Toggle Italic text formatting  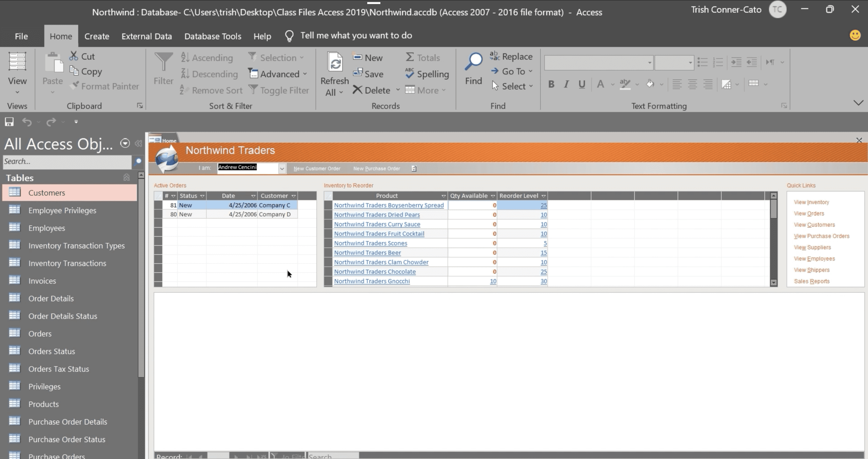pyautogui.click(x=566, y=84)
